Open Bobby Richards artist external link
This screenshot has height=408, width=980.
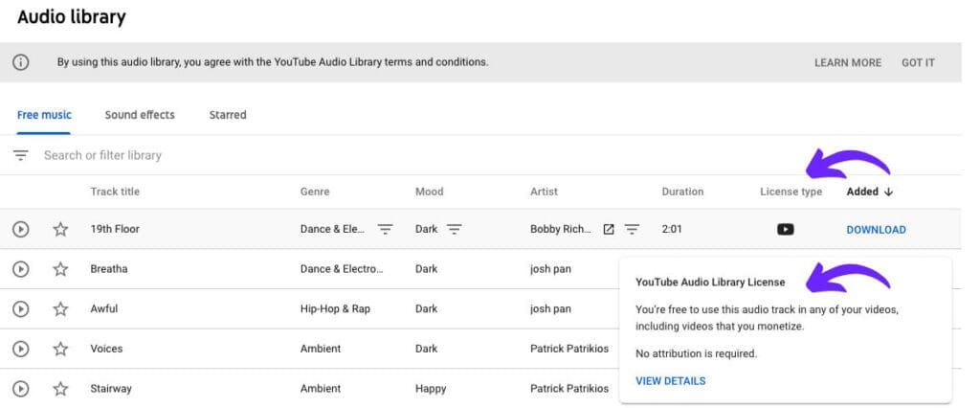coord(608,229)
